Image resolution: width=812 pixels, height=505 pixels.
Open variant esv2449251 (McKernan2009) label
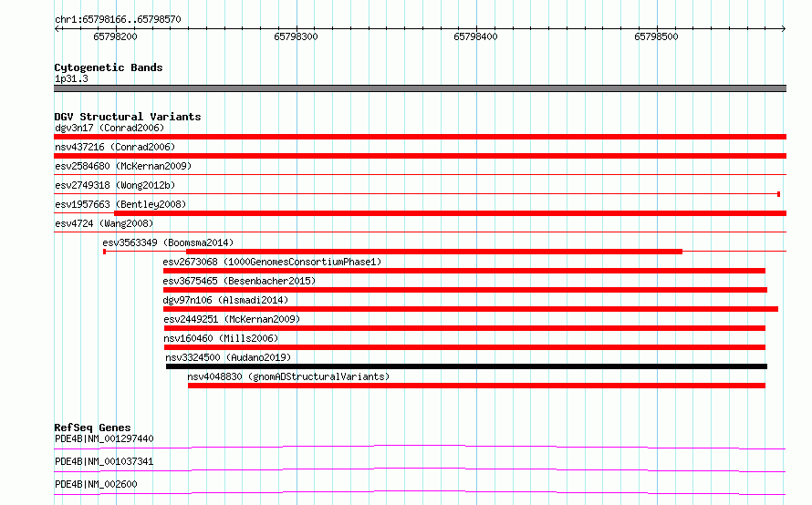pos(232,319)
